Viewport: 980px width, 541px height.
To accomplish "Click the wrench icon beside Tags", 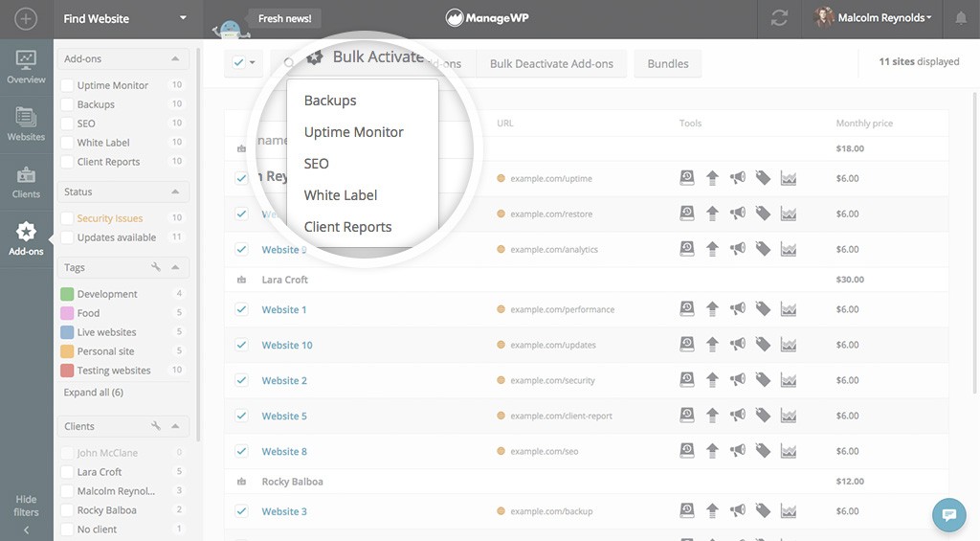I will [x=156, y=268].
